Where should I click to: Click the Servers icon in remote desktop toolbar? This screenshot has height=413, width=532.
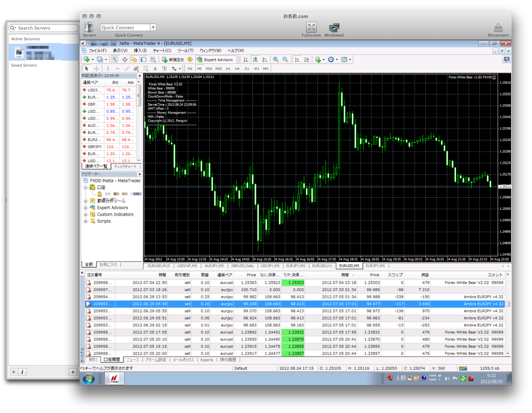(x=89, y=27)
